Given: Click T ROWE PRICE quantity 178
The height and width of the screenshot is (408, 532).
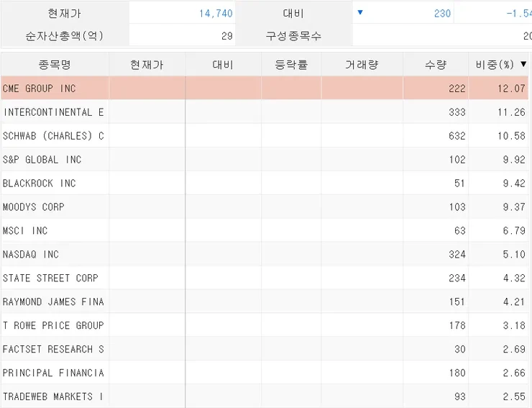Looking at the screenshot, I should click(457, 325).
